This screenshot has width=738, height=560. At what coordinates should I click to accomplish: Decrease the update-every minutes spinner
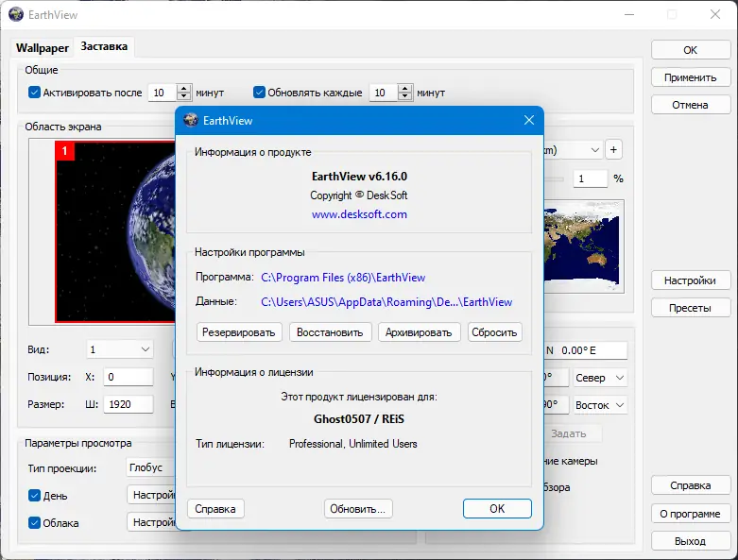click(404, 96)
